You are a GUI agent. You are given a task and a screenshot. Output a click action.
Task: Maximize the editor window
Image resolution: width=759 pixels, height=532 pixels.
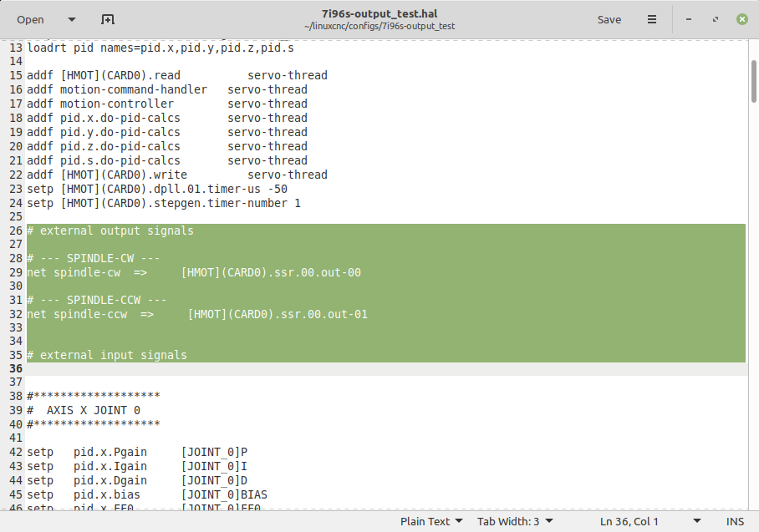coord(715,19)
